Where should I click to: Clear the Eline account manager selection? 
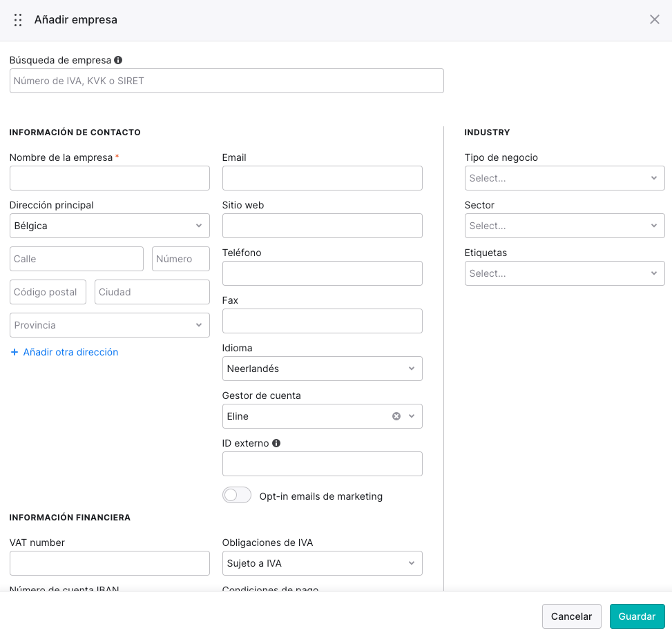click(396, 416)
